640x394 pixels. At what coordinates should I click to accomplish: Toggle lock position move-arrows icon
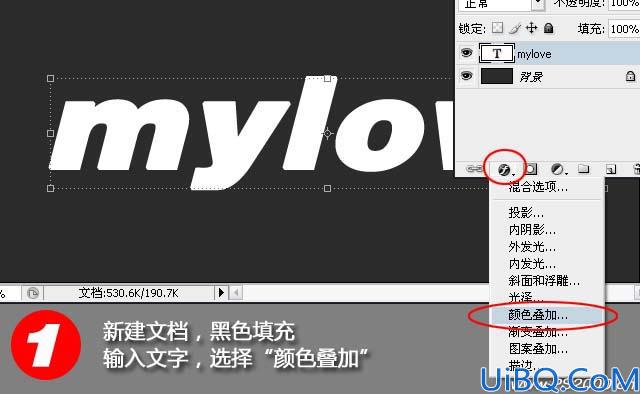pyautogui.click(x=531, y=28)
